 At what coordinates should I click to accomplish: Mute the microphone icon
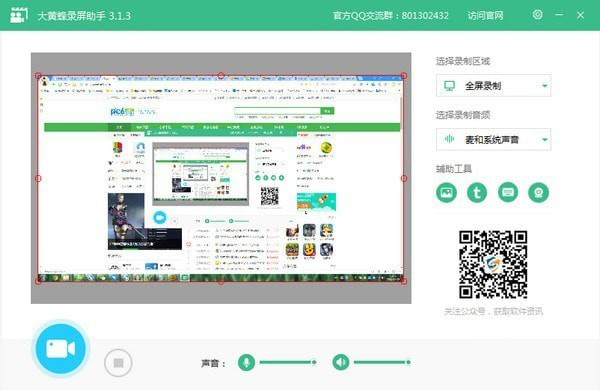246,362
